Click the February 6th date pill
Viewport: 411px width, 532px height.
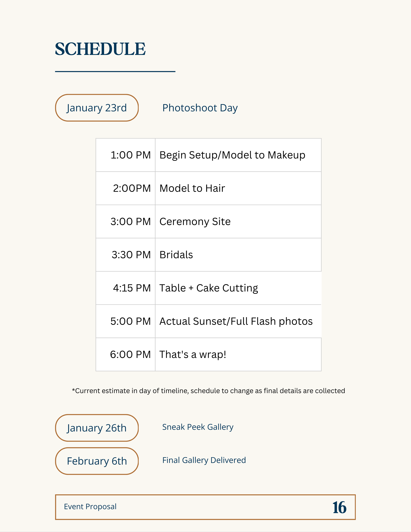click(x=97, y=461)
